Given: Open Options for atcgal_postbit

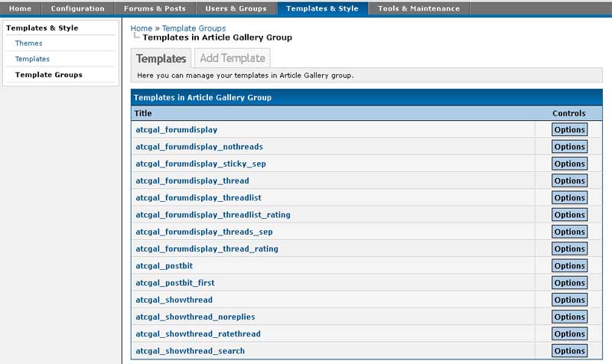Looking at the screenshot, I should coord(569,265).
